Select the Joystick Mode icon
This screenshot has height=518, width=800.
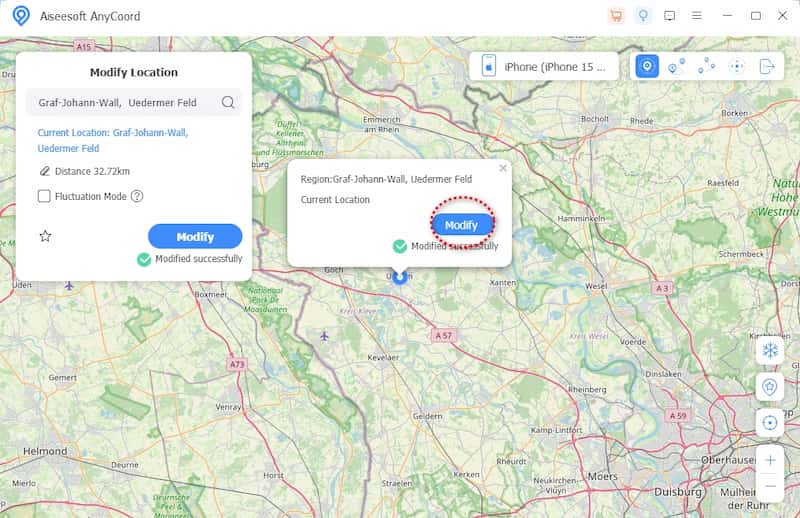coord(736,66)
